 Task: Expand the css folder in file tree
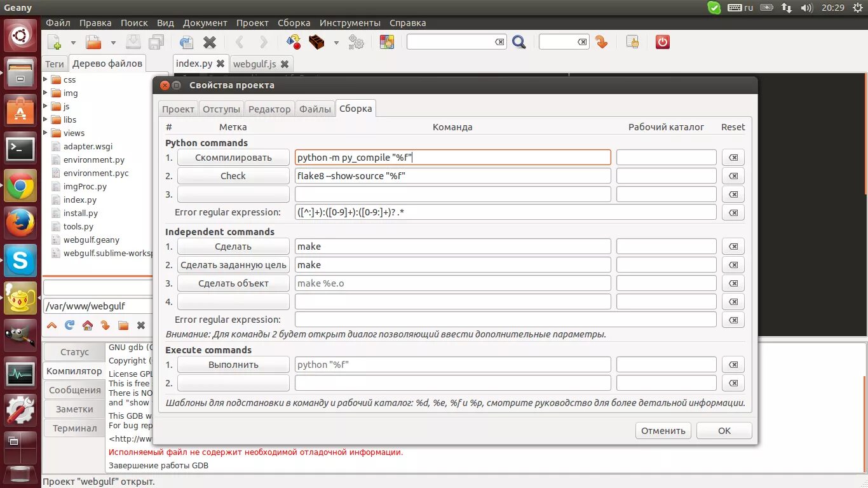click(45, 79)
